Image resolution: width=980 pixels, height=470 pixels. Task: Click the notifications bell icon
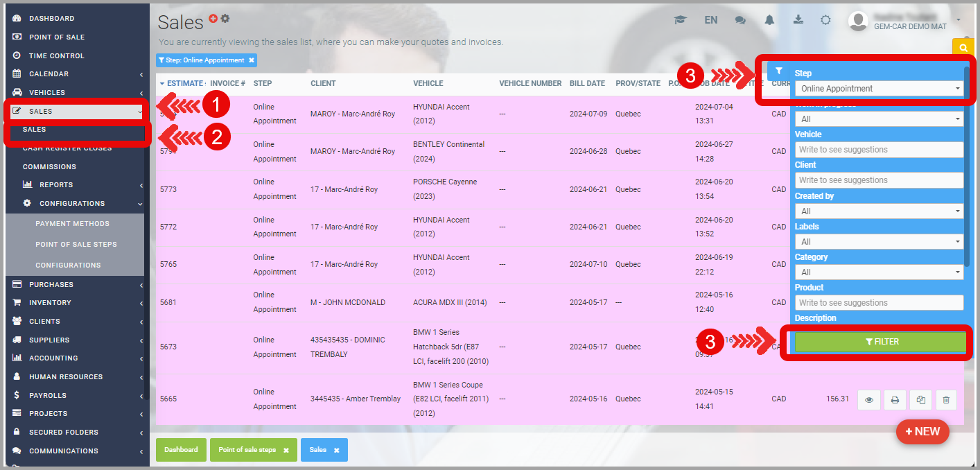tap(769, 20)
